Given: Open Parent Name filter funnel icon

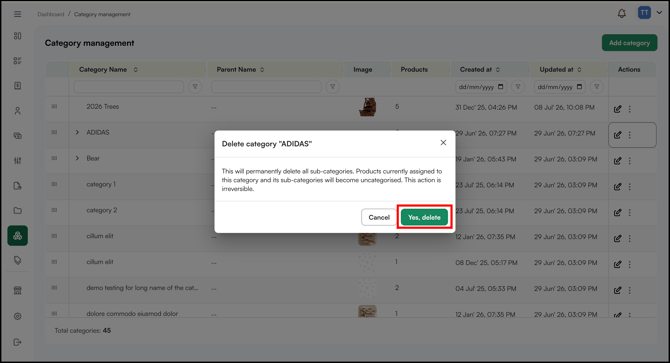Looking at the screenshot, I should (332, 87).
